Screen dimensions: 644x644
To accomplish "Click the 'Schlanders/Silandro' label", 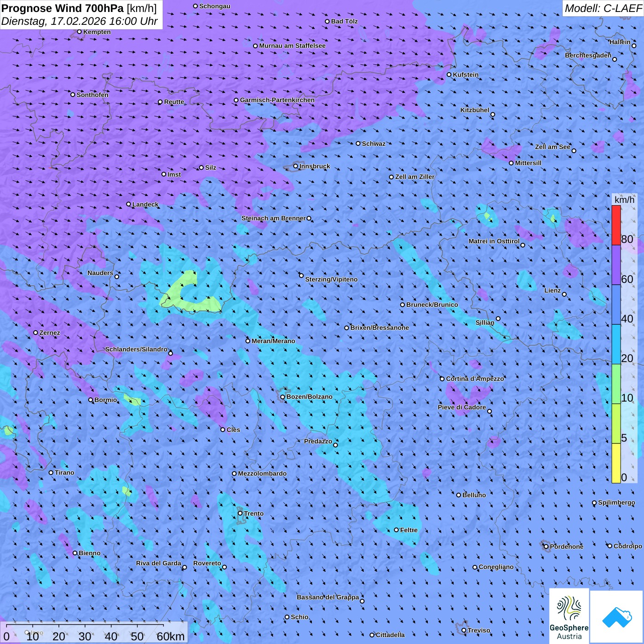I will pyautogui.click(x=136, y=349).
